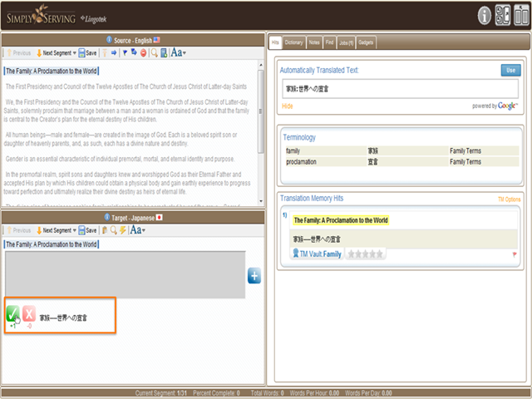Screen dimensions: 532x399
Task: Click the blue plus add-segment button
Action: coord(254,275)
